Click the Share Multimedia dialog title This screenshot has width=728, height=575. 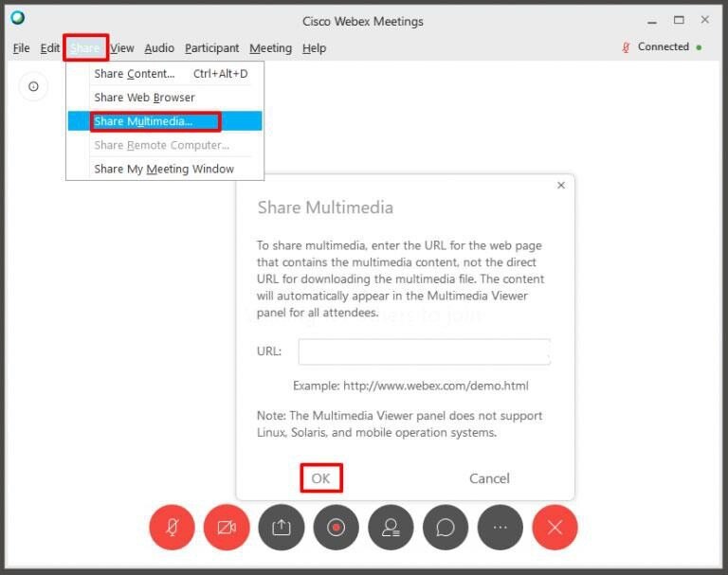coord(325,207)
